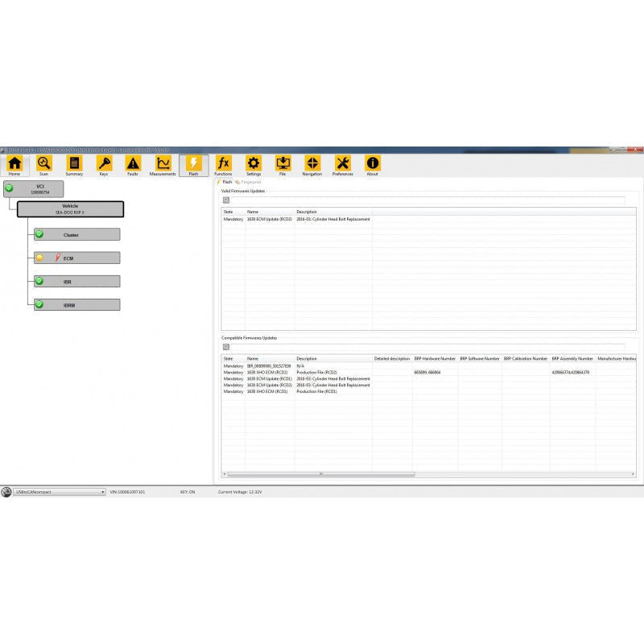Open the Preferences tools icon
Viewport: 644px width, 644px height.
click(343, 163)
